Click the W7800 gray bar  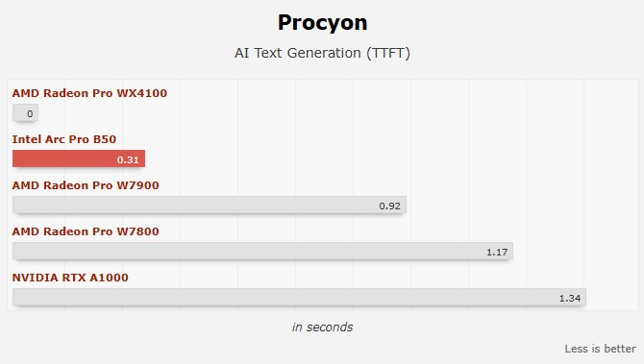pos(262,251)
